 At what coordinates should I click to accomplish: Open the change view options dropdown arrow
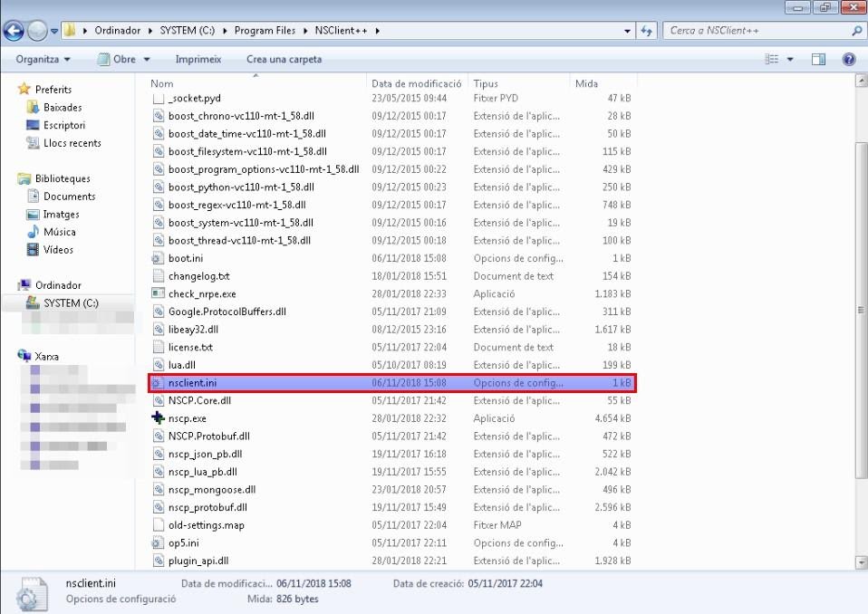point(790,60)
